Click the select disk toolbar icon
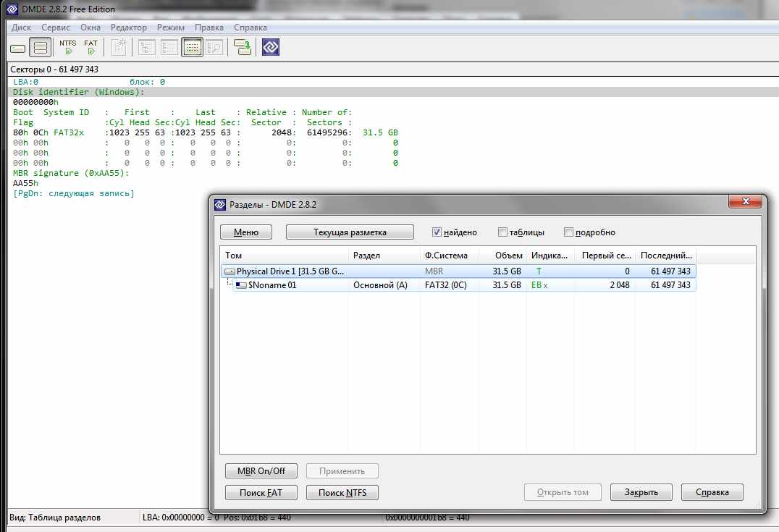The height and width of the screenshot is (532, 779). pos(18,48)
